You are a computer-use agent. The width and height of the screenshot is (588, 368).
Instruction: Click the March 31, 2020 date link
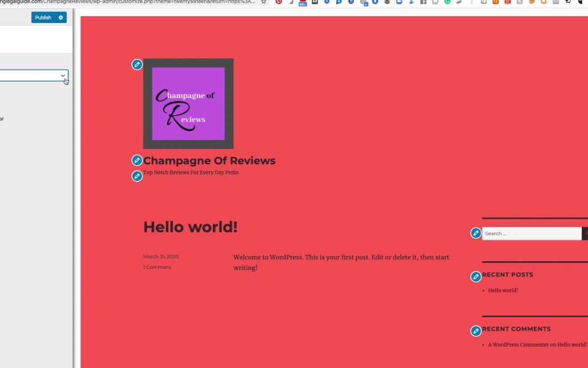(161, 256)
